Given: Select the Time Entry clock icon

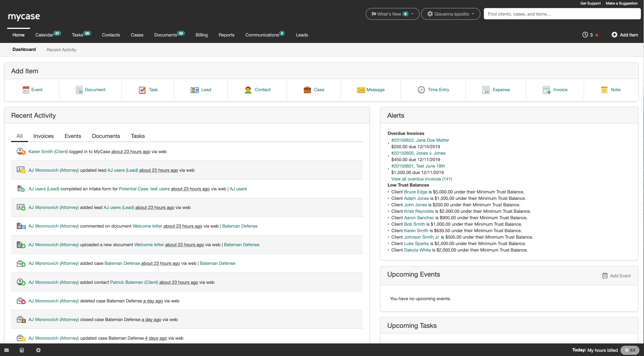Looking at the screenshot, I should pos(421,90).
